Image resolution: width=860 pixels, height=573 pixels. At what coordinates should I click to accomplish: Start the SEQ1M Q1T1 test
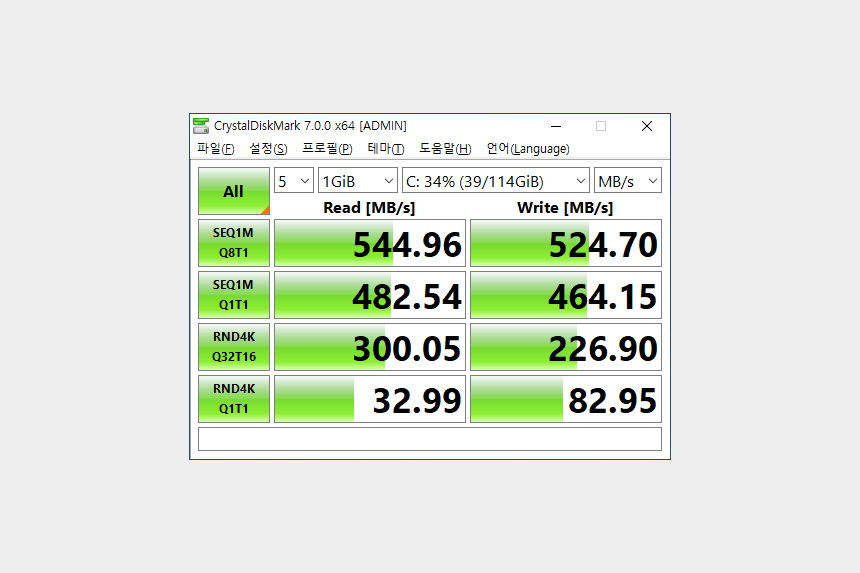[234, 295]
